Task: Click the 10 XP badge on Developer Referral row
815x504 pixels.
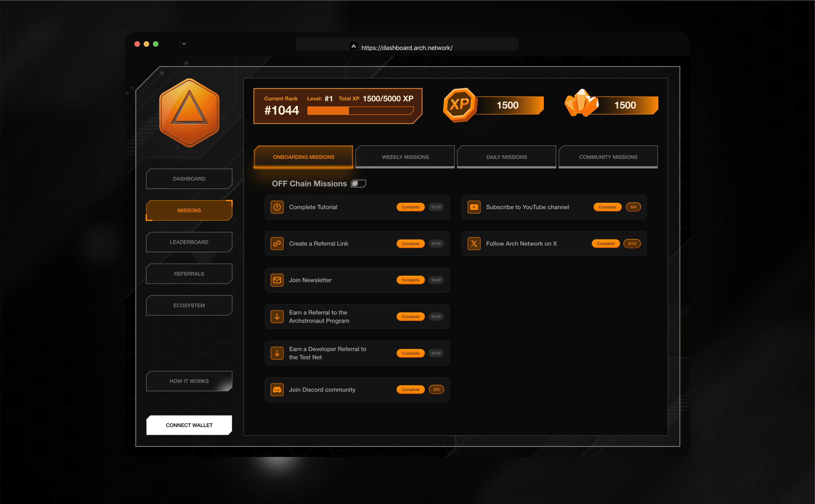Action: click(x=436, y=353)
